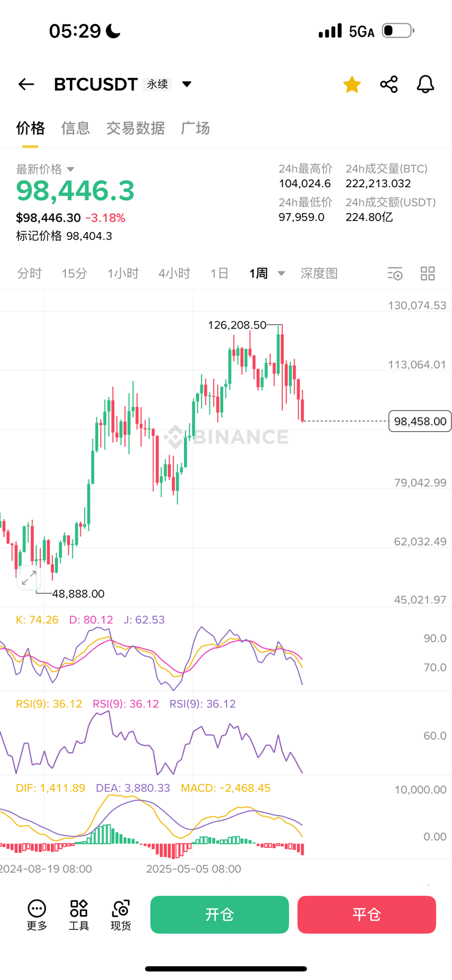Switch to 现货 spot trading icon
The width and height of the screenshot is (452, 980).
pos(121,914)
